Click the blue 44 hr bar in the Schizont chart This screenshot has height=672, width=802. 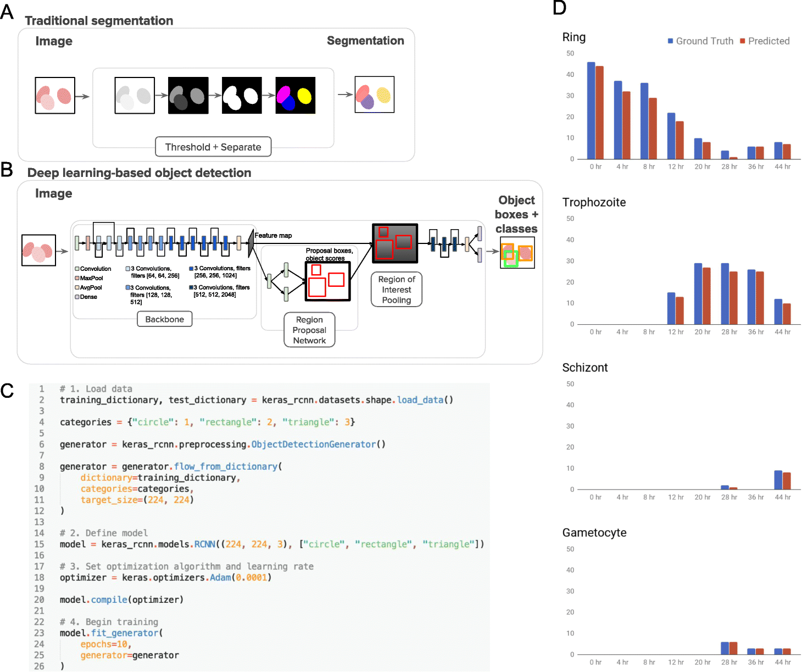coord(778,480)
